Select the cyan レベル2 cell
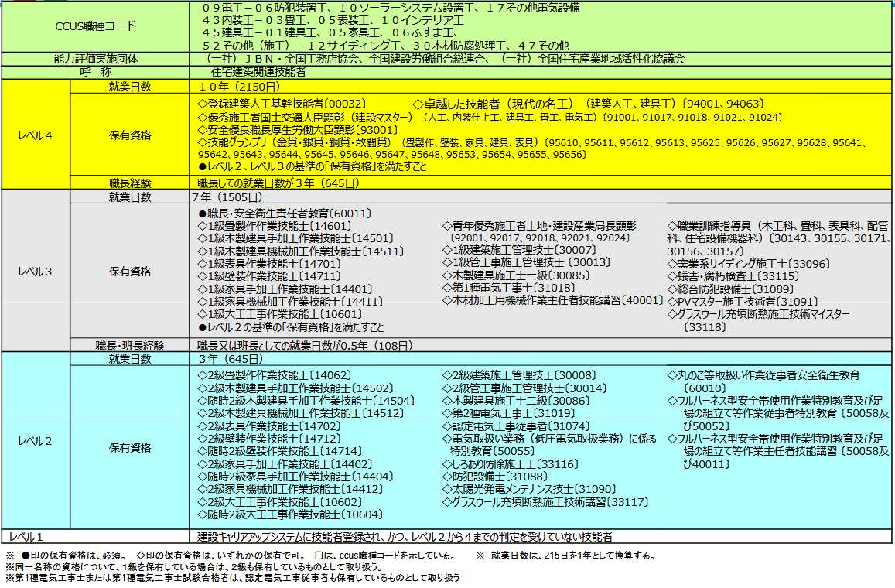This screenshot has height=588, width=895. (36, 441)
